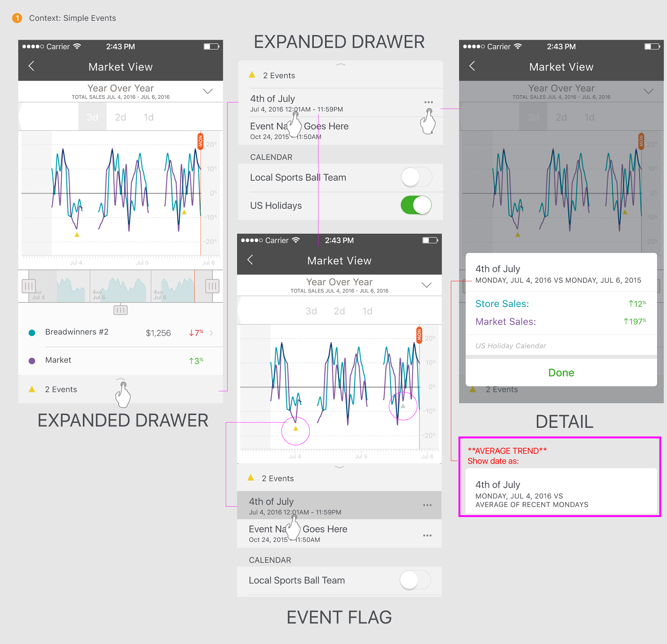This screenshot has width=667, height=644.
Task: Select the 1d tab in left screen
Action: [149, 117]
